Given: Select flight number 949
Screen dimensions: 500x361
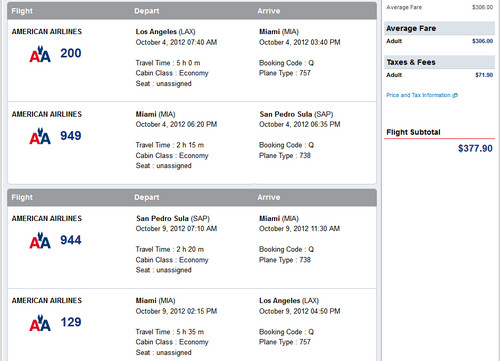Looking at the screenshot, I should click(71, 136).
